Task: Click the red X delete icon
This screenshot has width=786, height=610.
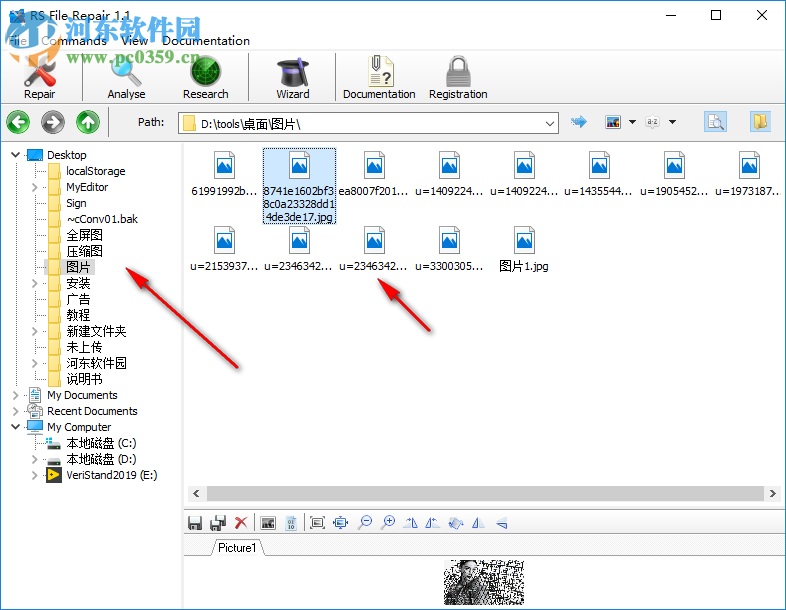Action: coord(241,523)
